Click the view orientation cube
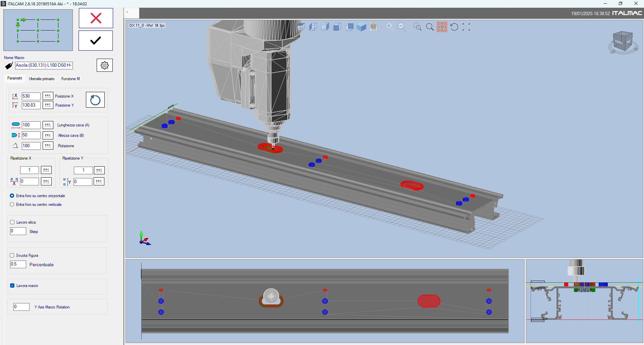This screenshot has height=345, width=644. coord(623,42)
